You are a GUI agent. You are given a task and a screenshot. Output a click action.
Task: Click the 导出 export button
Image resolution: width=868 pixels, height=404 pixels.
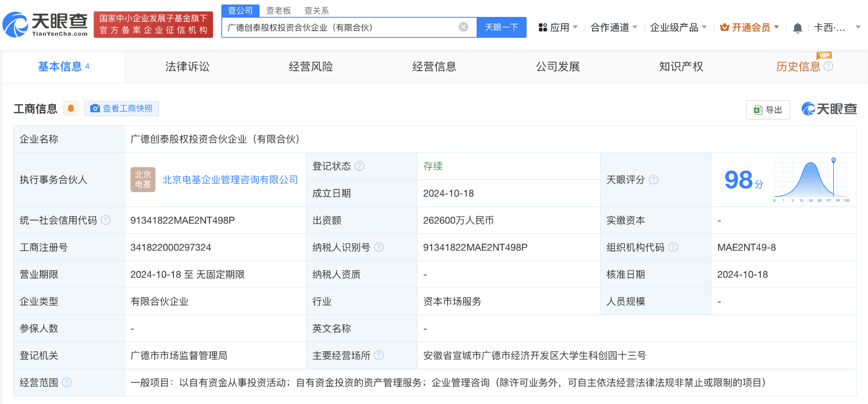pos(767,110)
